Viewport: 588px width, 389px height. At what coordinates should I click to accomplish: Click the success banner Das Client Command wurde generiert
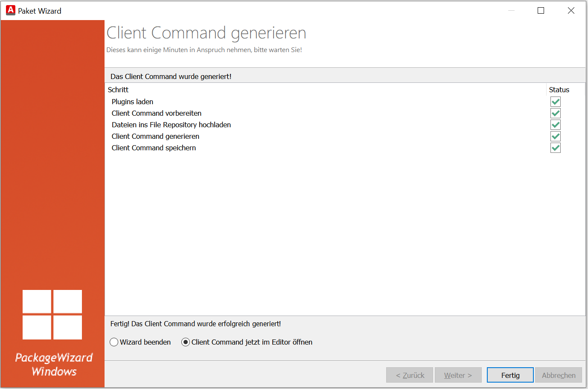pos(171,76)
